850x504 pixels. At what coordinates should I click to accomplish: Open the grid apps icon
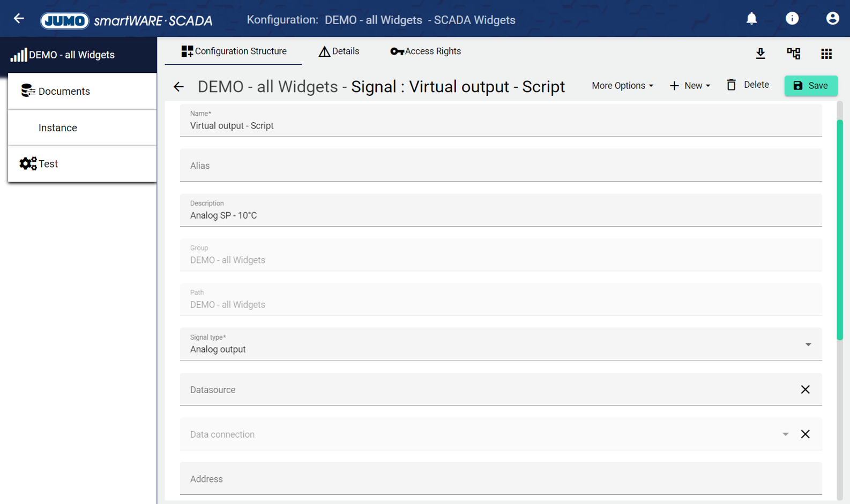[826, 54]
